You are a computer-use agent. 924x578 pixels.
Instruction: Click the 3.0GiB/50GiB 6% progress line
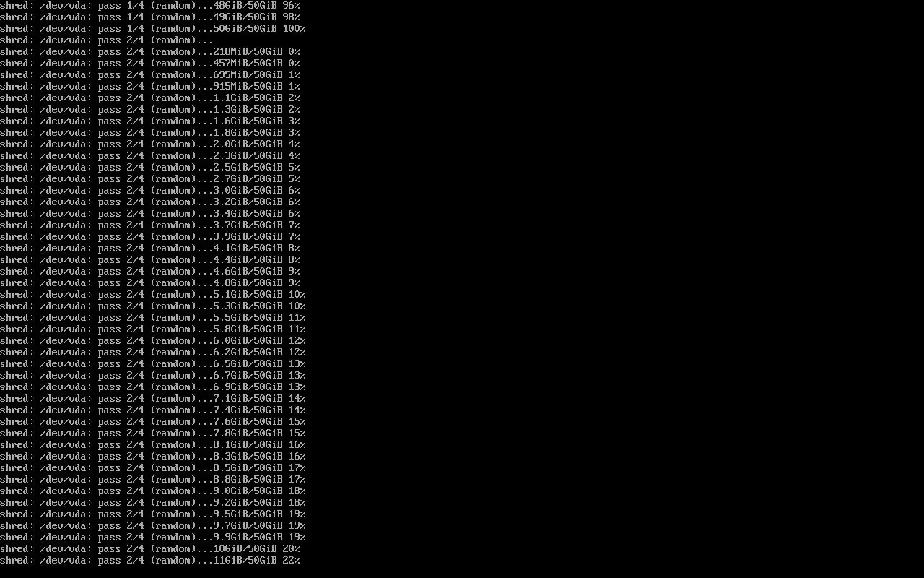[150, 191]
